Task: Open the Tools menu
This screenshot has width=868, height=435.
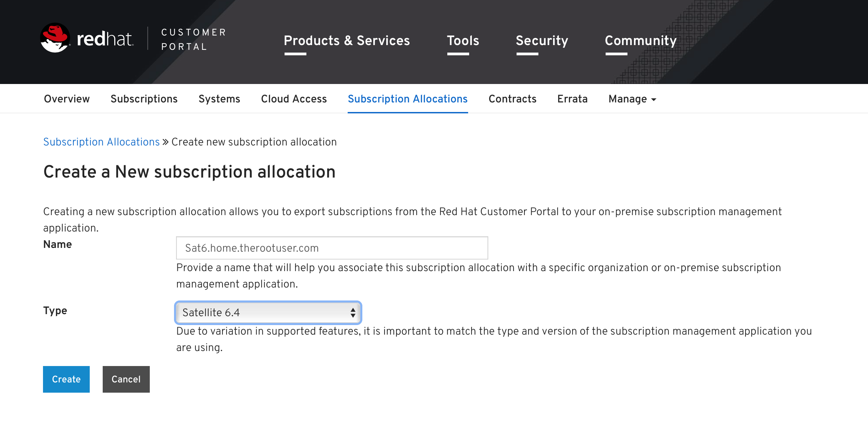Action: pos(463,41)
